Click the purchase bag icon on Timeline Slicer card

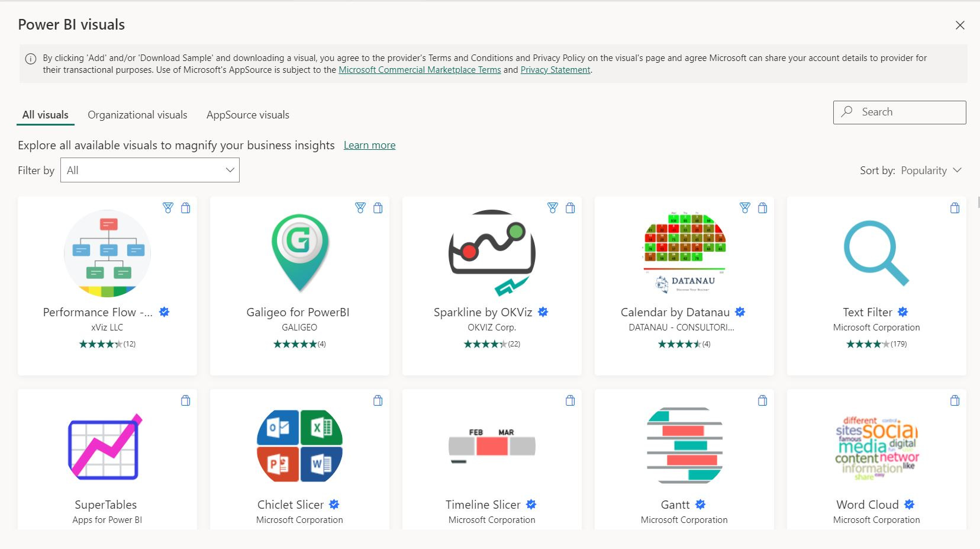(x=570, y=400)
